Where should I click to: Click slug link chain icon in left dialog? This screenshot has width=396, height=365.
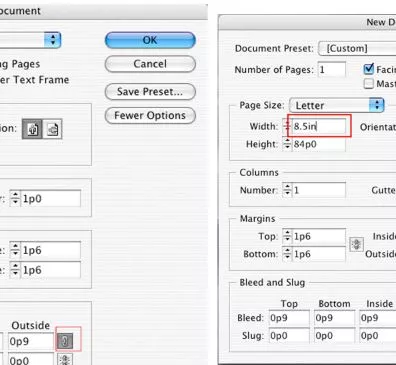pos(65,360)
